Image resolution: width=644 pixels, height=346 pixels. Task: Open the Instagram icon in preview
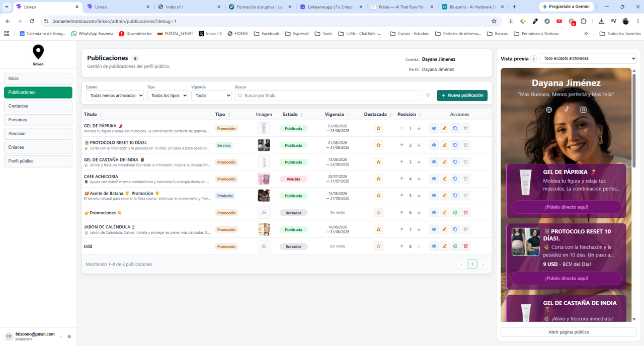point(583,110)
